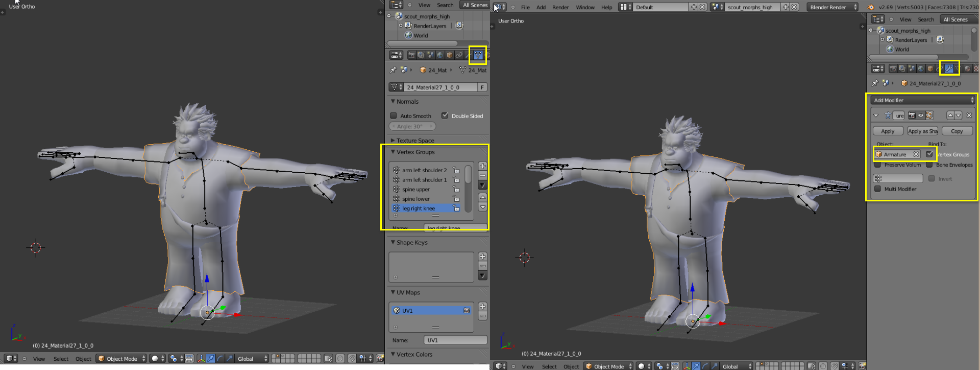Collapse the Shape Keys panel
This screenshot has width=980, height=370.
(x=393, y=242)
